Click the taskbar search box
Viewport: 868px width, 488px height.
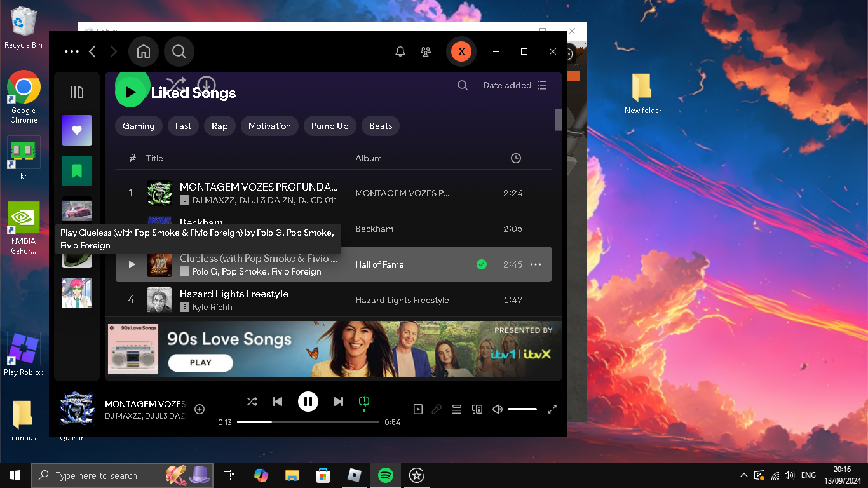point(122,475)
